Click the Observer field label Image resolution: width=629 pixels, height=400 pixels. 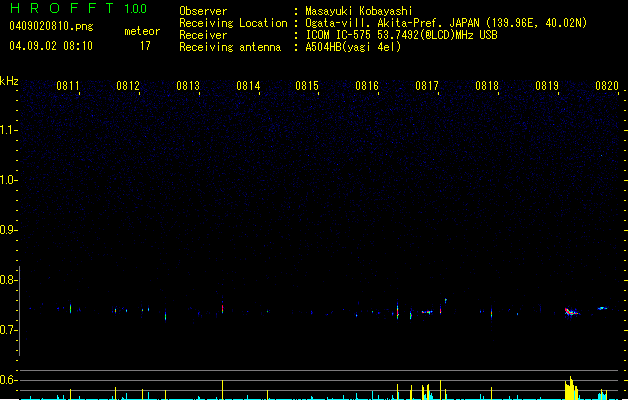tap(203, 11)
